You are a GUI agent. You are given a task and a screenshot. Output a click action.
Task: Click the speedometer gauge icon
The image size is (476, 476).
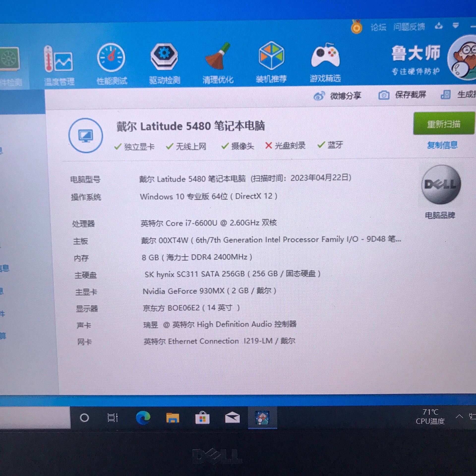click(x=111, y=58)
